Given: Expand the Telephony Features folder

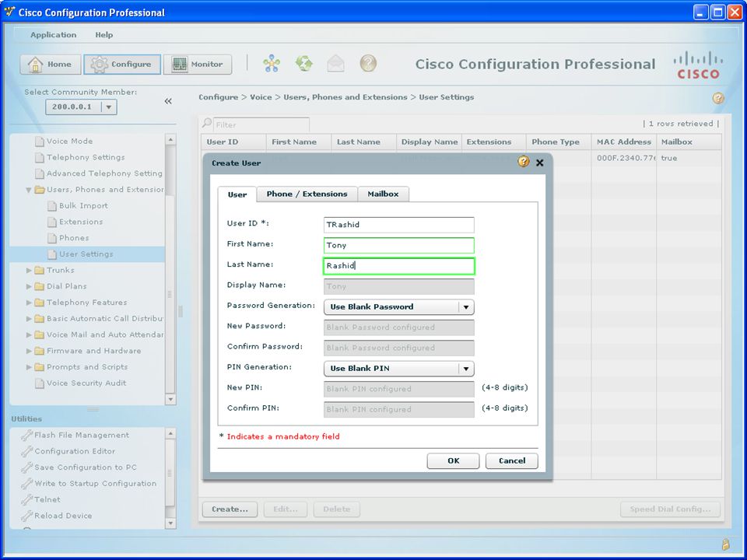Looking at the screenshot, I should pyautogui.click(x=29, y=303).
